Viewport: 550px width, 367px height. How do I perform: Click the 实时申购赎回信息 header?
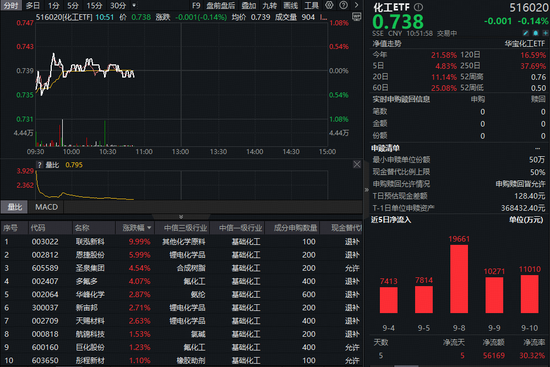(401, 99)
